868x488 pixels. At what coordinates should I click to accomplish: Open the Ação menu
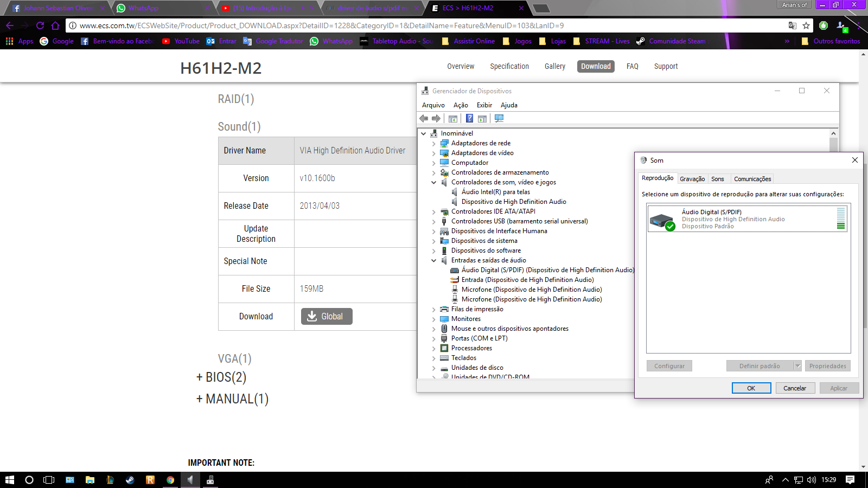click(x=461, y=105)
